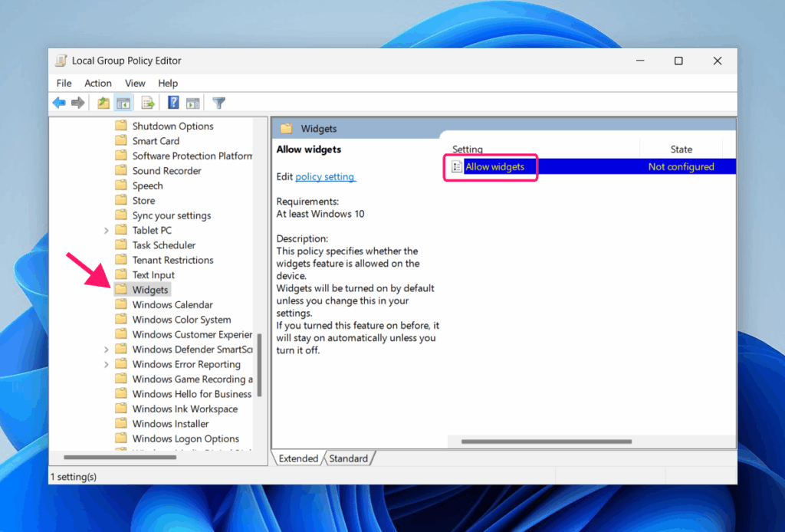Select the Allow widgets setting row
The image size is (785, 532).
(x=593, y=166)
